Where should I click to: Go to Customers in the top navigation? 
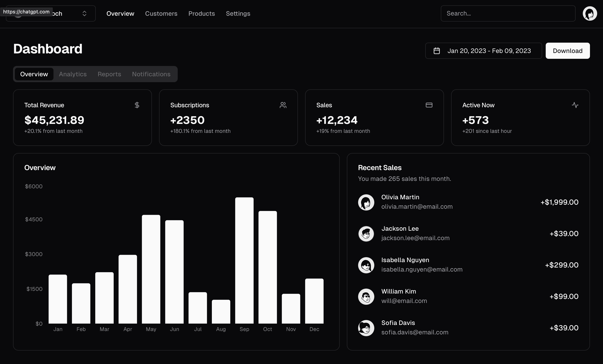[161, 13]
